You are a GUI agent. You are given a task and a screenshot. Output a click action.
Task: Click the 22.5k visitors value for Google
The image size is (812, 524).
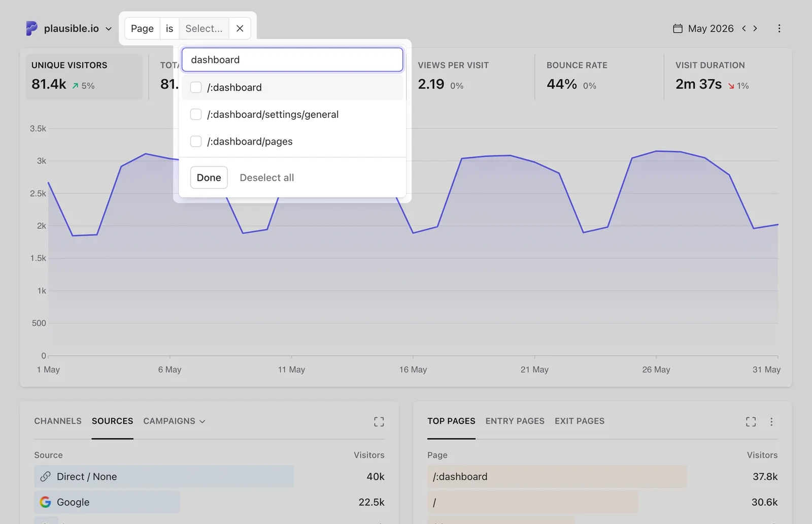[371, 502]
